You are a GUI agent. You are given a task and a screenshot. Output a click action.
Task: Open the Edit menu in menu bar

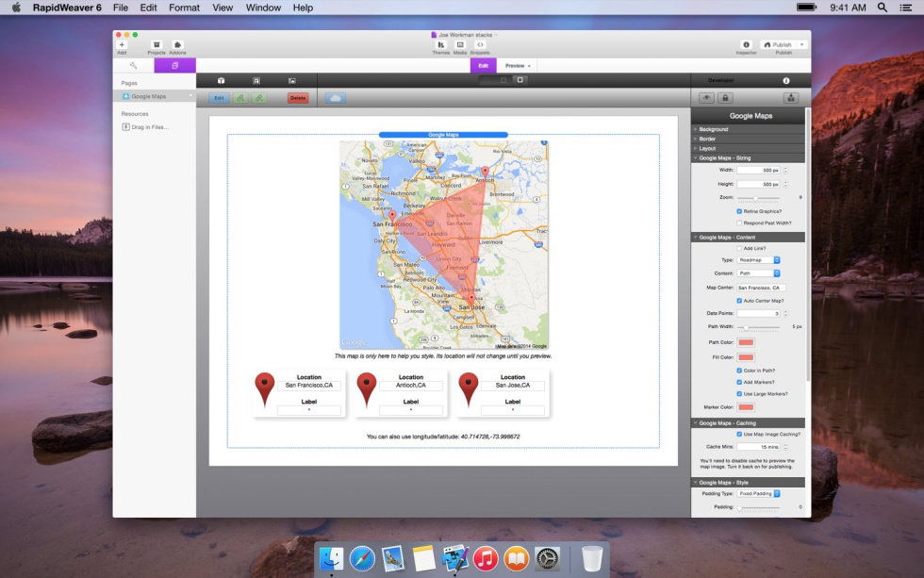tap(148, 8)
